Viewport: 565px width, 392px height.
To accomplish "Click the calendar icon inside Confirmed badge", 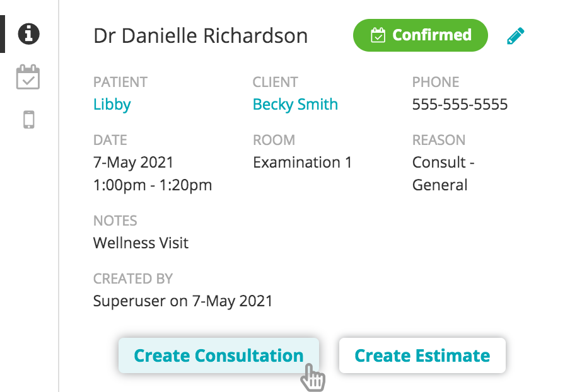I will click(x=378, y=35).
